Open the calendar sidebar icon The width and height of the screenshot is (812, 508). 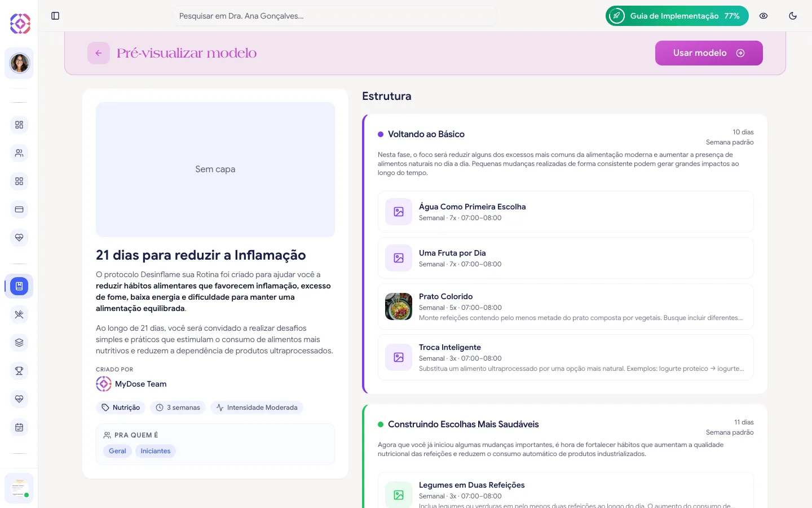coord(19,427)
